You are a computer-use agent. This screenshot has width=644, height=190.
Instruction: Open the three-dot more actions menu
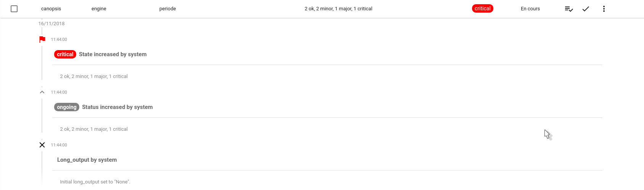point(604,9)
